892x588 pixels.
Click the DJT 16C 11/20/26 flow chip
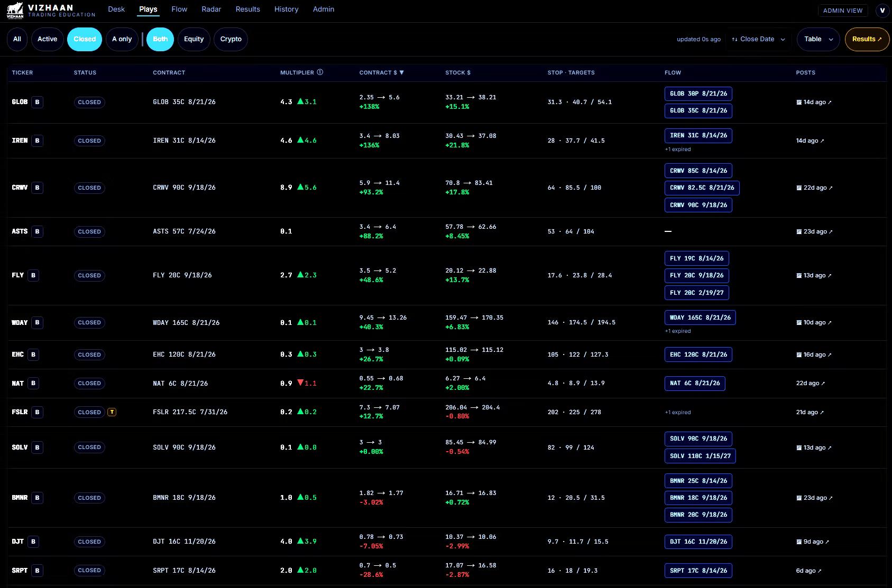point(698,542)
